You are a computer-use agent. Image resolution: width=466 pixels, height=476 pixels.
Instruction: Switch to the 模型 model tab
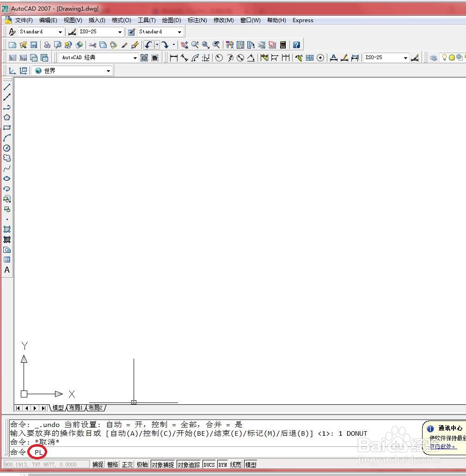click(58, 408)
